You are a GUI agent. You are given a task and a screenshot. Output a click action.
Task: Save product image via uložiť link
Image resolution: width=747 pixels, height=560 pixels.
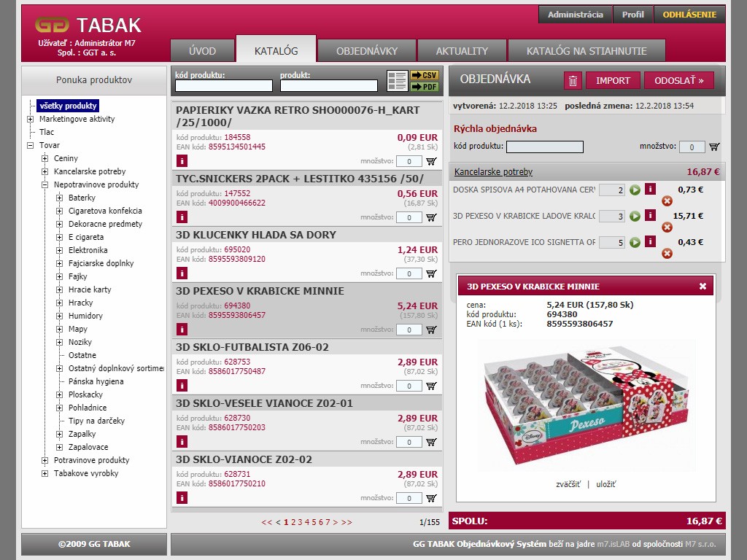click(x=606, y=484)
